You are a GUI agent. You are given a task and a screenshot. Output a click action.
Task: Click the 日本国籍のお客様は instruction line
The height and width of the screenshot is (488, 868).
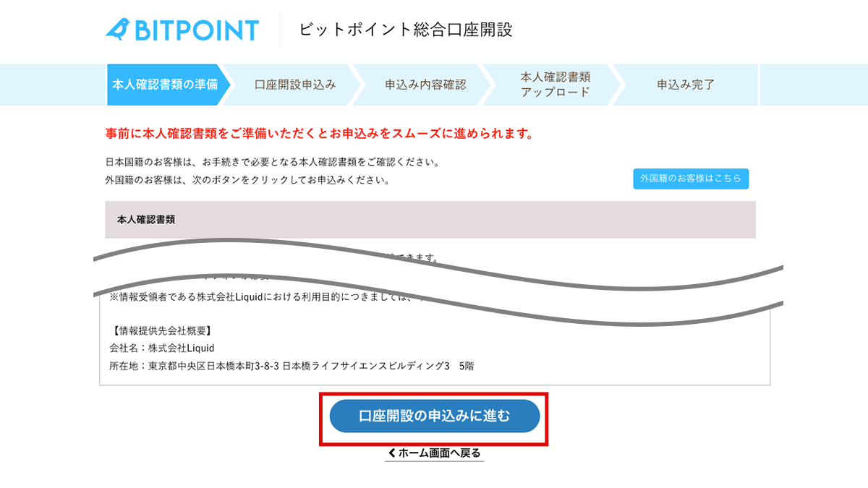click(273, 162)
